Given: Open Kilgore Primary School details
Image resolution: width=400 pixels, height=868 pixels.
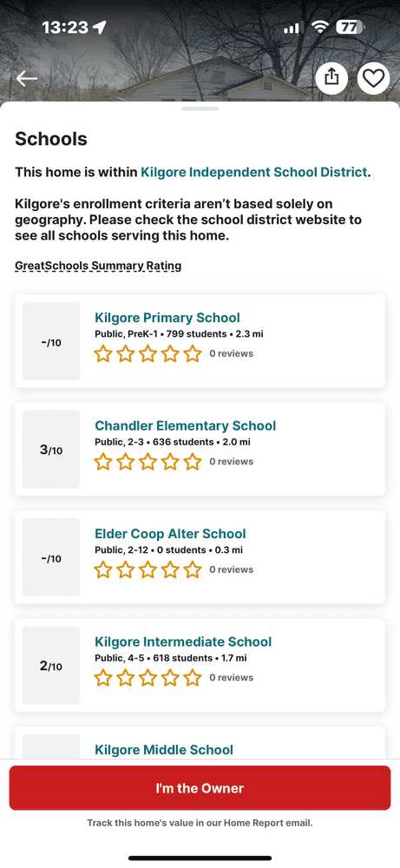Looking at the screenshot, I should 167,318.
